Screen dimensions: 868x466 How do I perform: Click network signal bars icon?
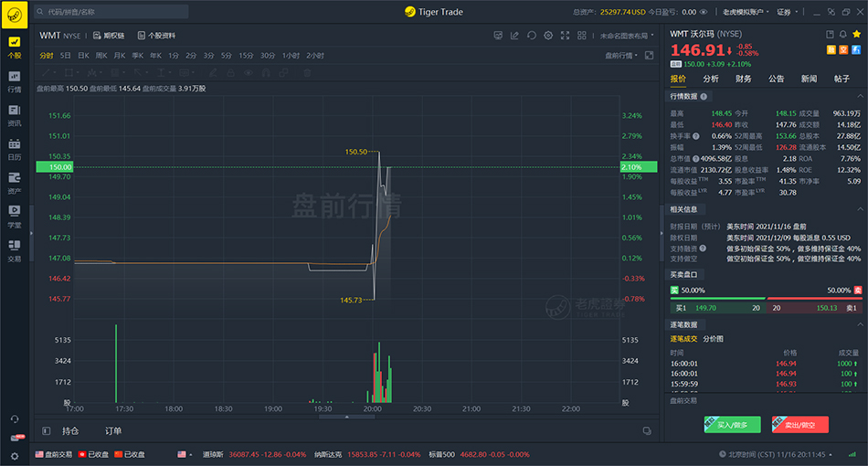pyautogui.click(x=852, y=455)
